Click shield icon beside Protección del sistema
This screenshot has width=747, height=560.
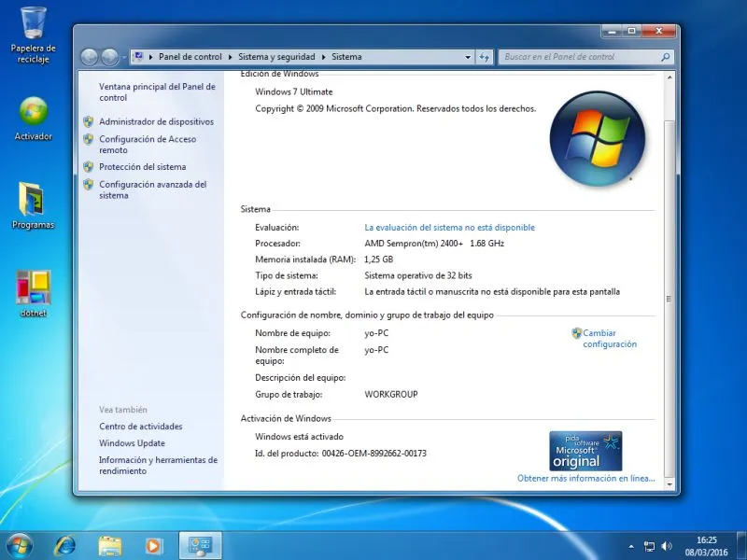click(x=88, y=167)
